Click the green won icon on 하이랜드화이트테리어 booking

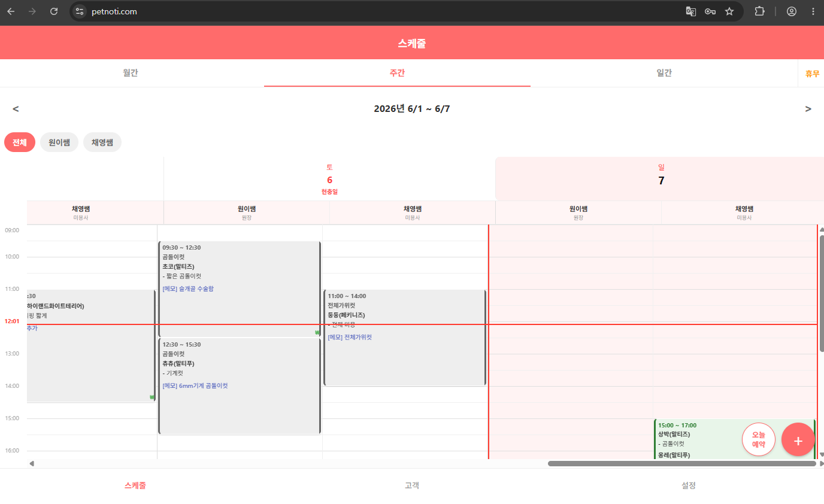[x=152, y=397]
